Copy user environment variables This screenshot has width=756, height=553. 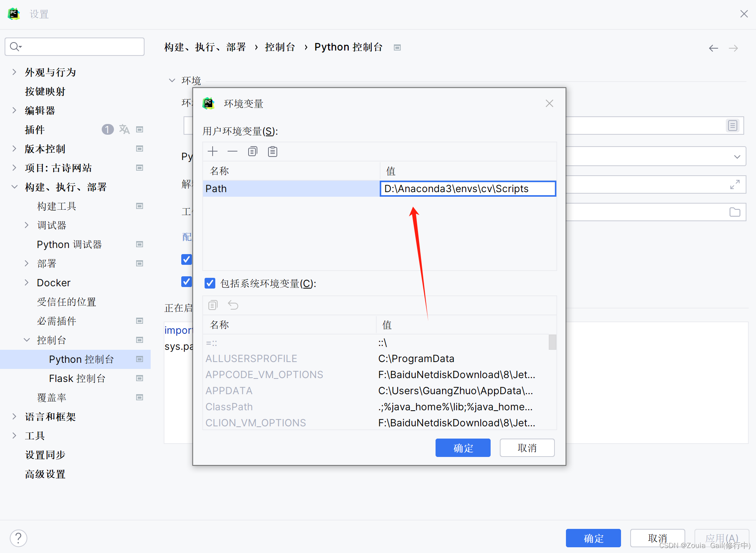[x=252, y=152]
